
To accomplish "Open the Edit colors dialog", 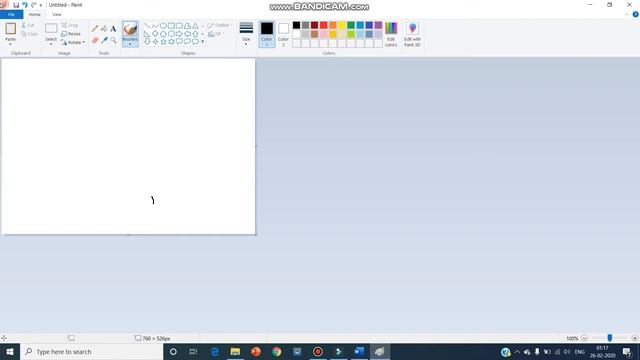I will 391,34.
